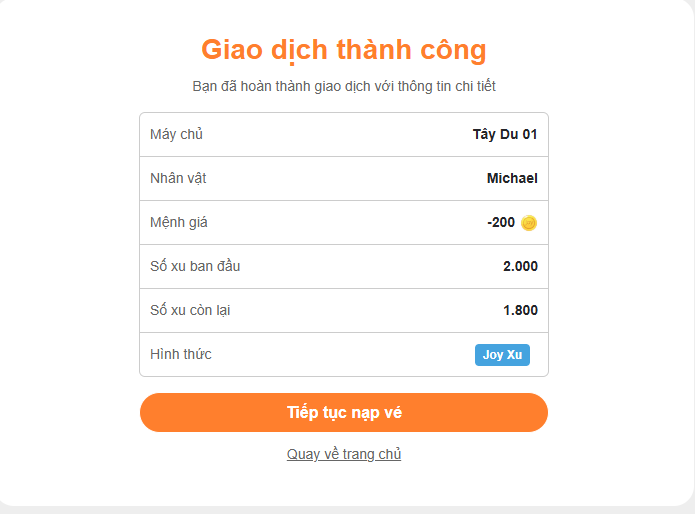Click the Tây Du 01 server value
This screenshot has height=514, width=695.
[505, 135]
